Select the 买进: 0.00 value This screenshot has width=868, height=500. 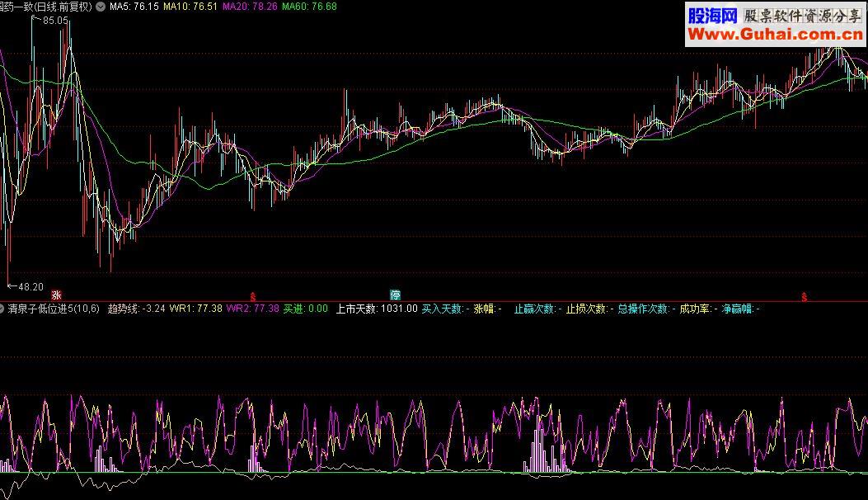click(x=306, y=309)
